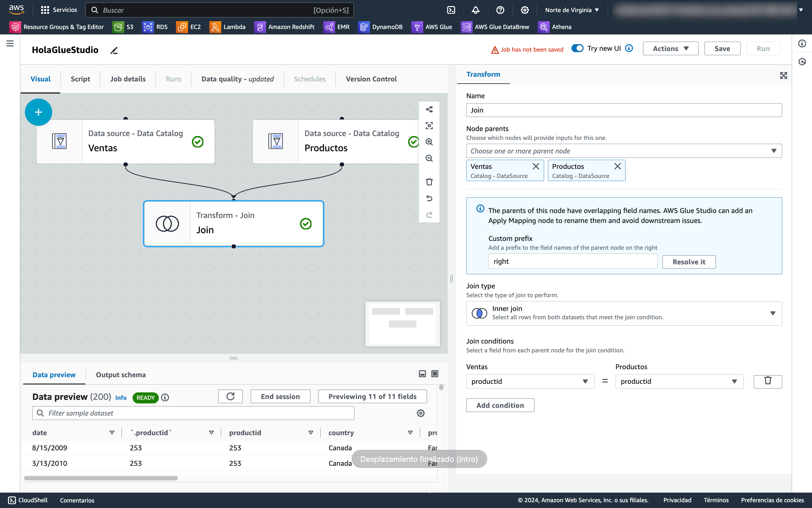Redo the canvas action

point(429,215)
